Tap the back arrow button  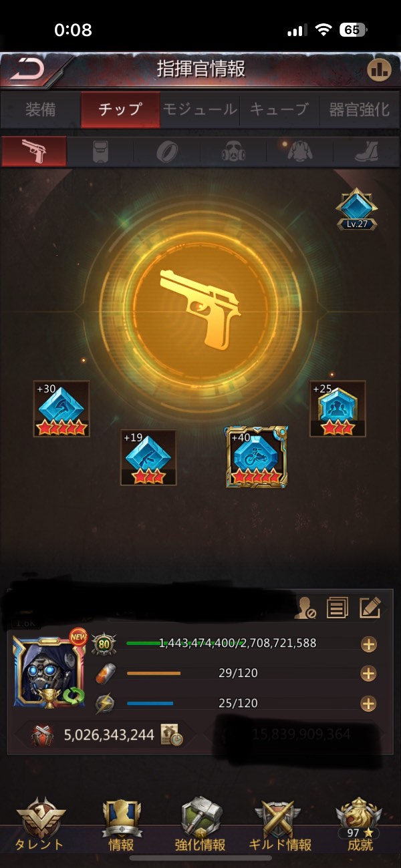[28, 69]
